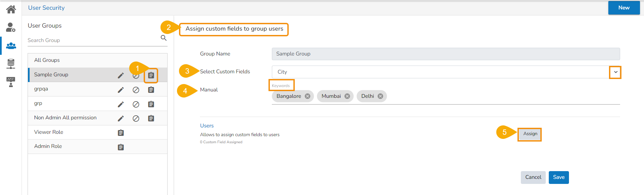Click the Assign button for Users

coord(530,134)
